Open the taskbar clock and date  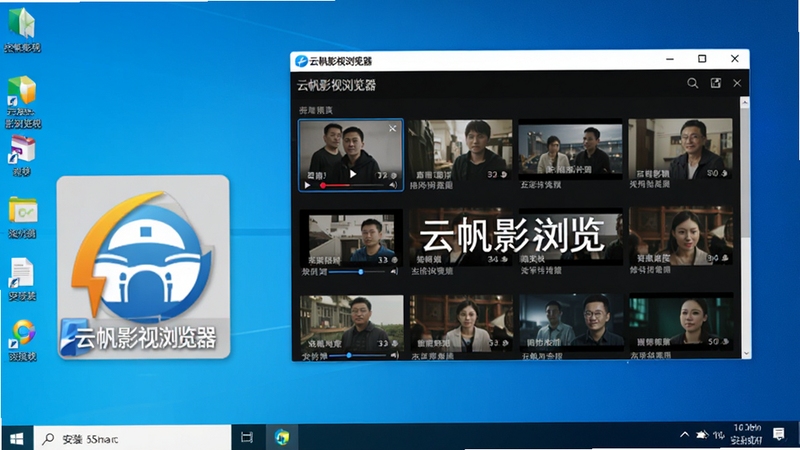coord(747,434)
